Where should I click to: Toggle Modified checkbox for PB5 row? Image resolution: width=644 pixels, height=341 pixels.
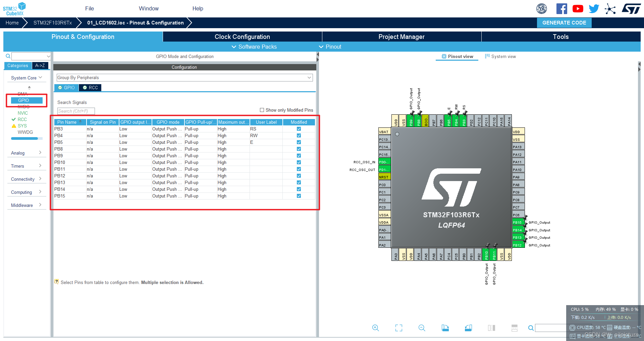pyautogui.click(x=299, y=142)
